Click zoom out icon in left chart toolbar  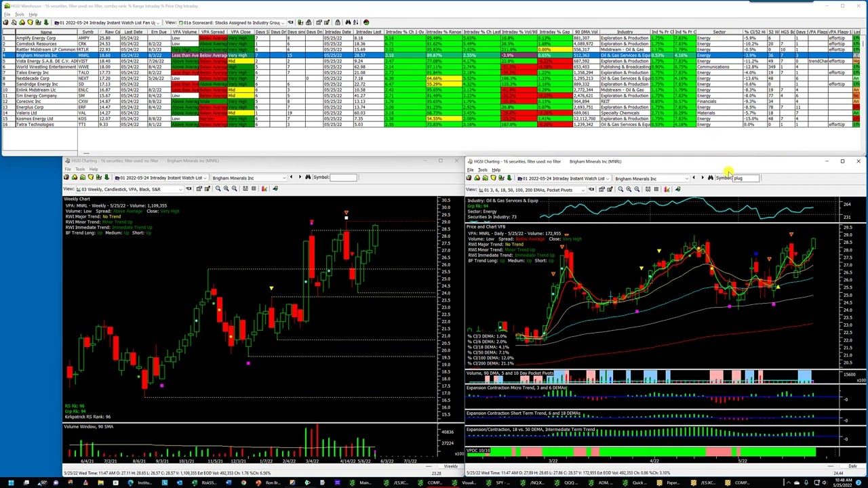tap(234, 188)
